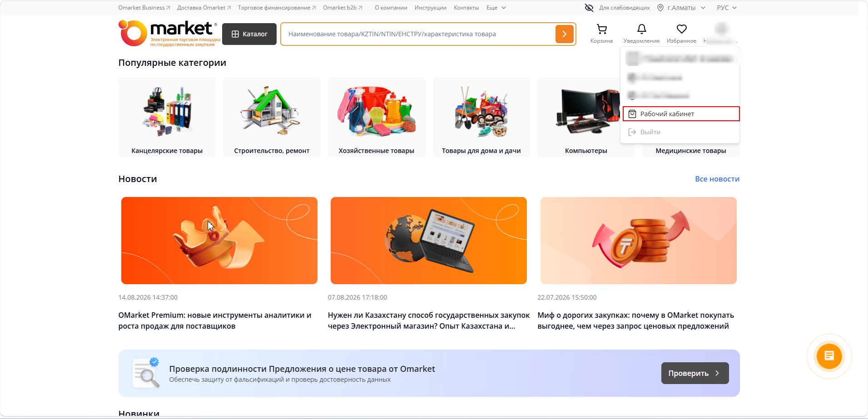The width and height of the screenshot is (868, 419).
Task: Click the blurred profile avatar in the header
Action: point(721,30)
